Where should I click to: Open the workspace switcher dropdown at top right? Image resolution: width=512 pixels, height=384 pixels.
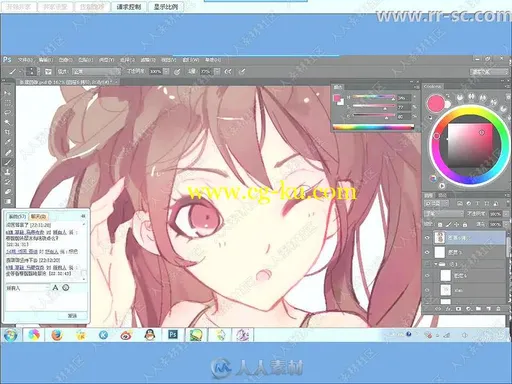489,71
